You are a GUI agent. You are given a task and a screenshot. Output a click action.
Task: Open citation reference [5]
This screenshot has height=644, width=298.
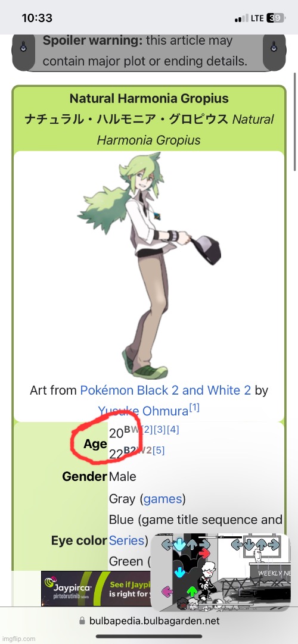159,451
